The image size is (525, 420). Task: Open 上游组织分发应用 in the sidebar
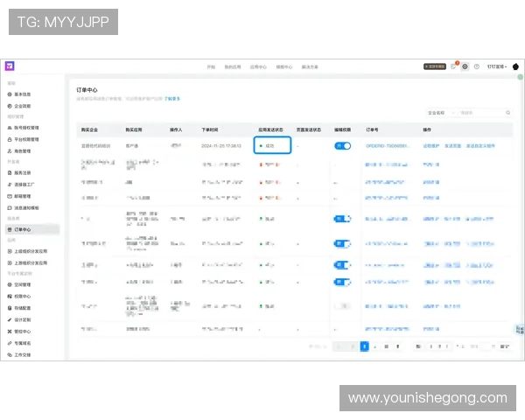pyautogui.click(x=27, y=262)
